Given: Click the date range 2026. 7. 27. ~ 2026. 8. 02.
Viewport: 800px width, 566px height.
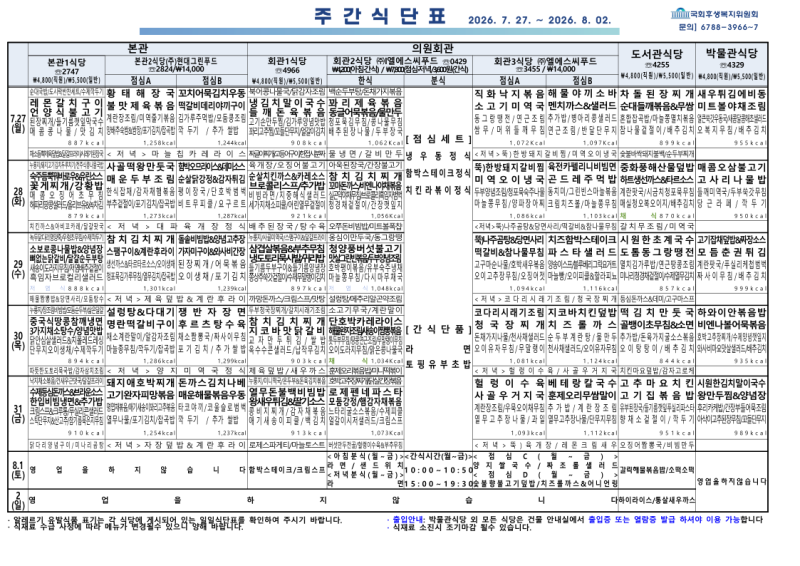Looking at the screenshot, I should pyautogui.click(x=539, y=20).
